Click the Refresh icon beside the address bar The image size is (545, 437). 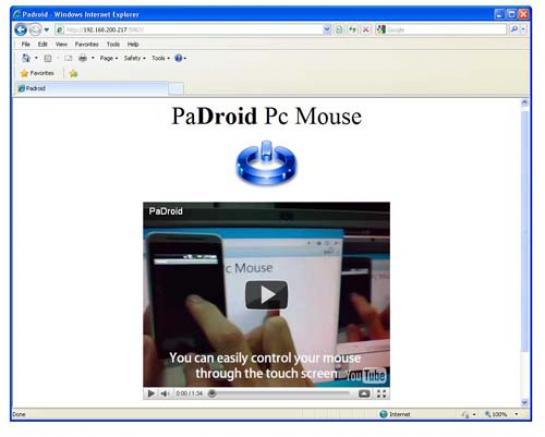pyautogui.click(x=352, y=30)
